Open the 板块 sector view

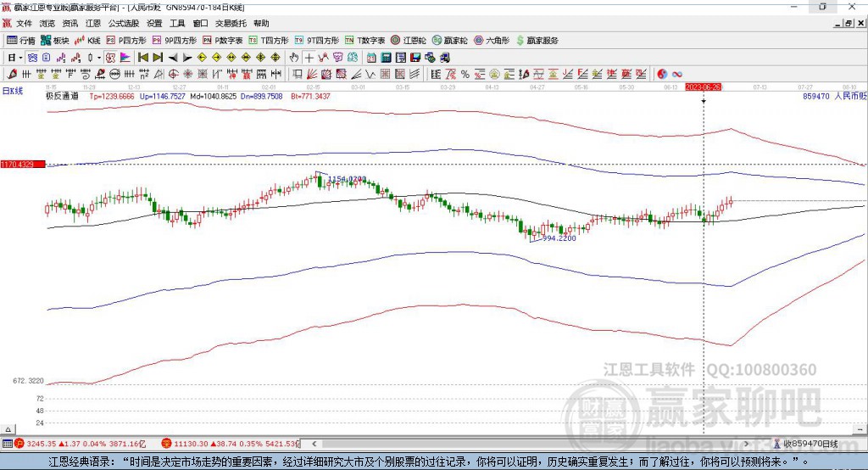[54, 41]
